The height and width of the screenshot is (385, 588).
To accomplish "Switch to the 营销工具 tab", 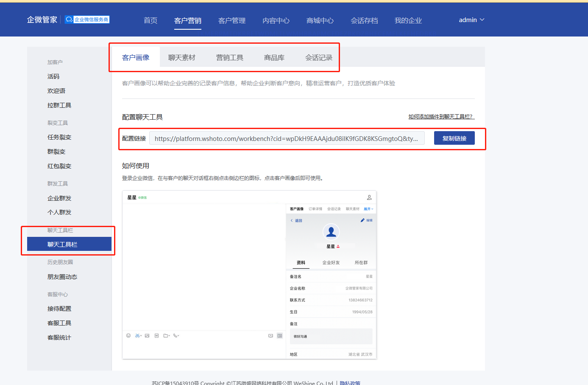I will [x=230, y=57].
